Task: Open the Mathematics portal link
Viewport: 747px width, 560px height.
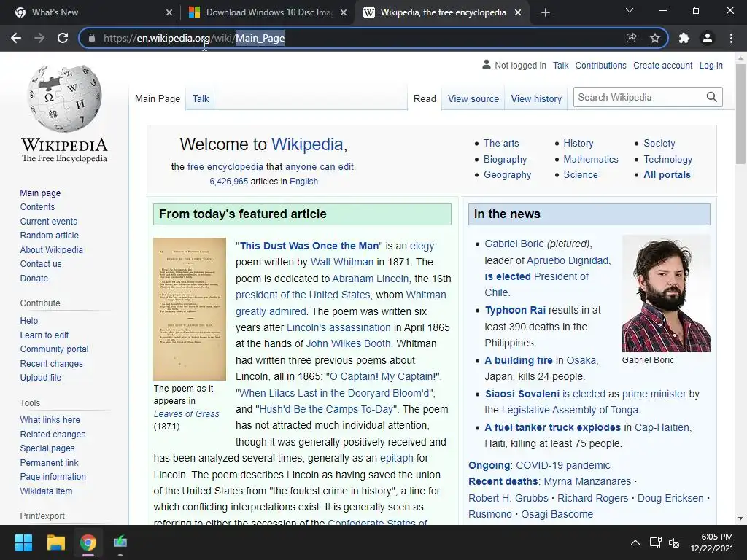Action: coord(591,159)
